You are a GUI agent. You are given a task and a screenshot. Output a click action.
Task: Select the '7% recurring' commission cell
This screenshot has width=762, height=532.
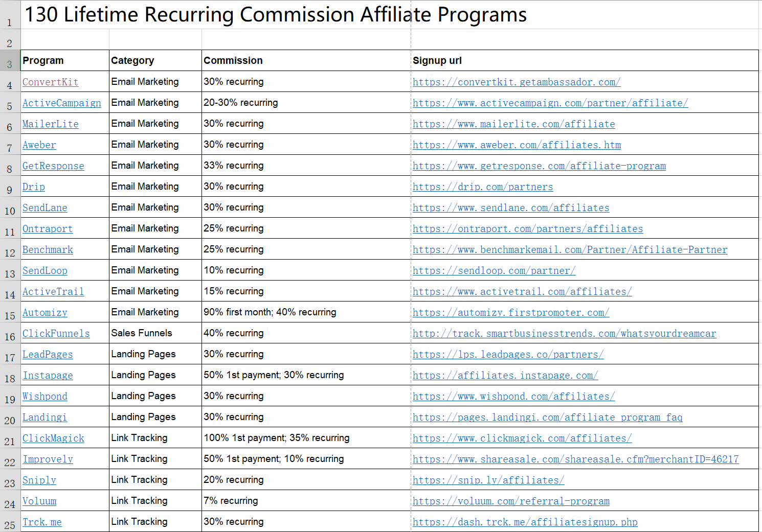[306, 500]
